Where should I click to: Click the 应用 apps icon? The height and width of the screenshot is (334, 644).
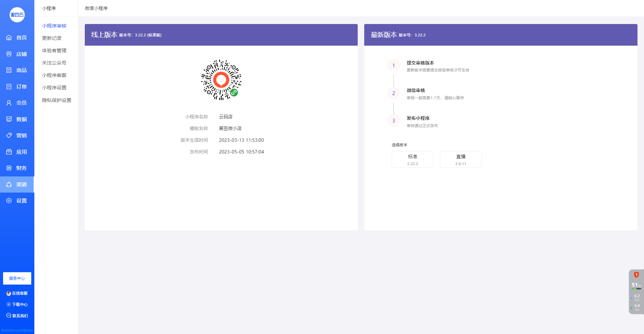[x=9, y=152]
